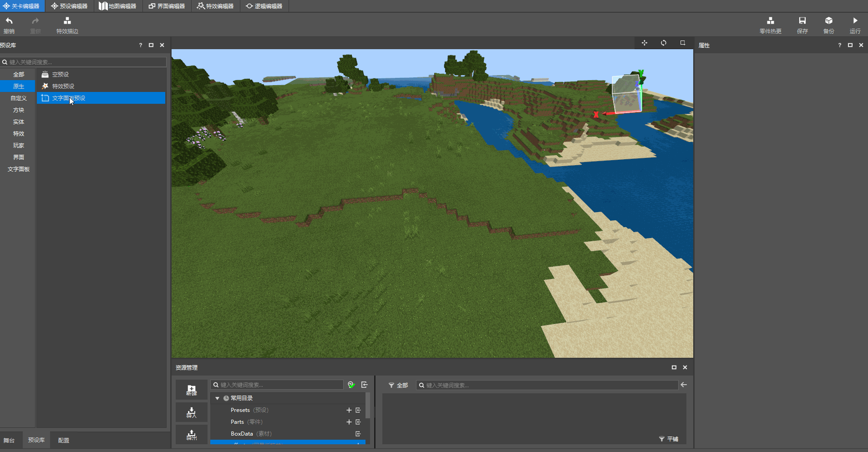Screen dimensions: 868x452
Task: Select the 原生 preset category
Action: point(18,86)
